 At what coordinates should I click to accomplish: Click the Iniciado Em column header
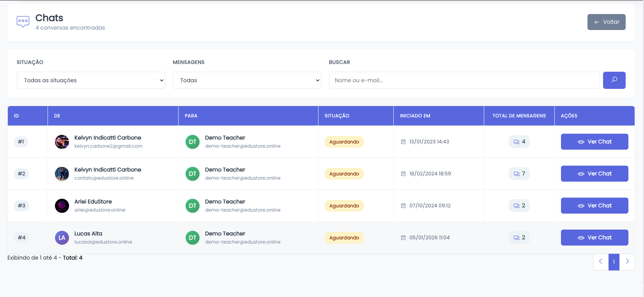415,116
